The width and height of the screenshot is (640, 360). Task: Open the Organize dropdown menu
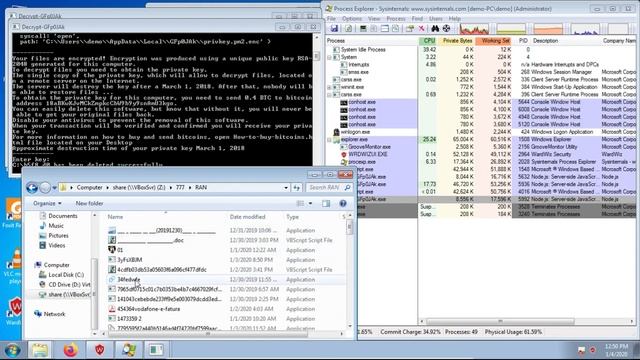click(47, 203)
